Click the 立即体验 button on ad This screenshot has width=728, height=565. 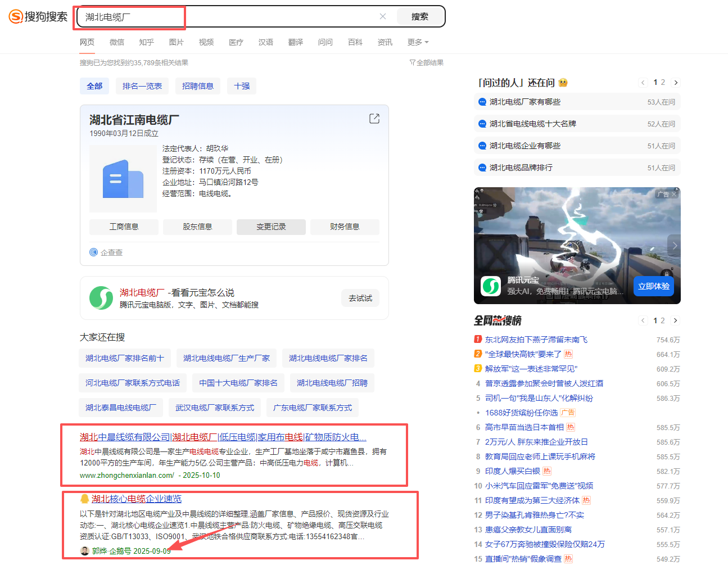click(653, 286)
